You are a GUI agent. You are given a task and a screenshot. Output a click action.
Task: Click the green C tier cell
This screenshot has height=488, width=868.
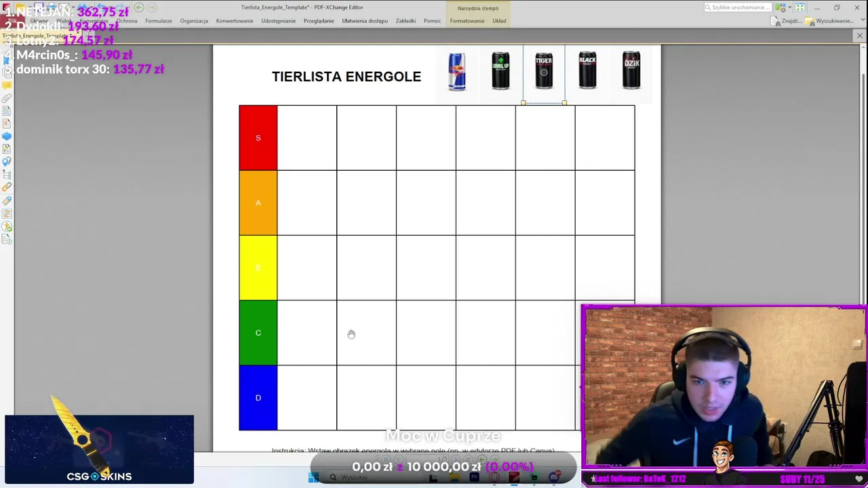pos(258,333)
